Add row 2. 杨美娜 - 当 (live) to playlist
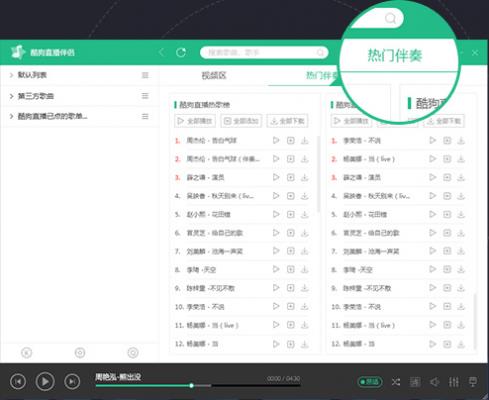This screenshot has width=489, height=400. point(447,159)
